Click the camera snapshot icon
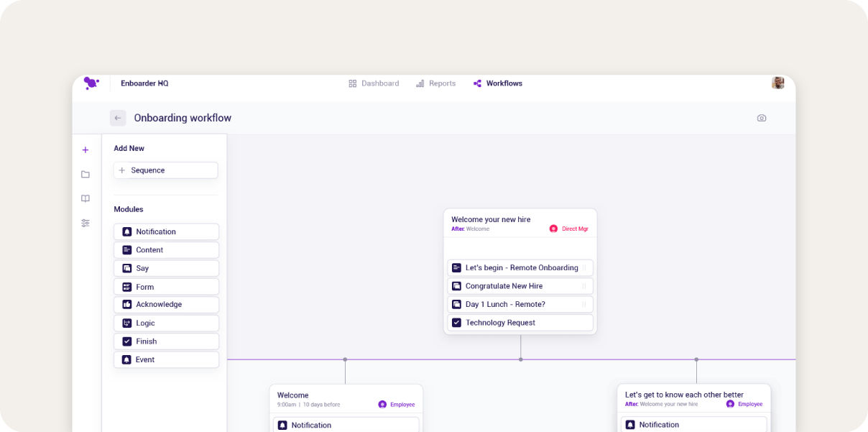The width and height of the screenshot is (868, 432). tap(762, 118)
